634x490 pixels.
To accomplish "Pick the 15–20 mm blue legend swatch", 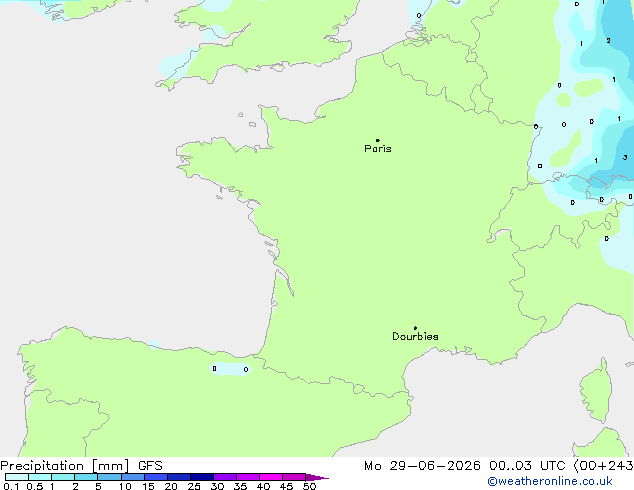I will (x=156, y=477).
